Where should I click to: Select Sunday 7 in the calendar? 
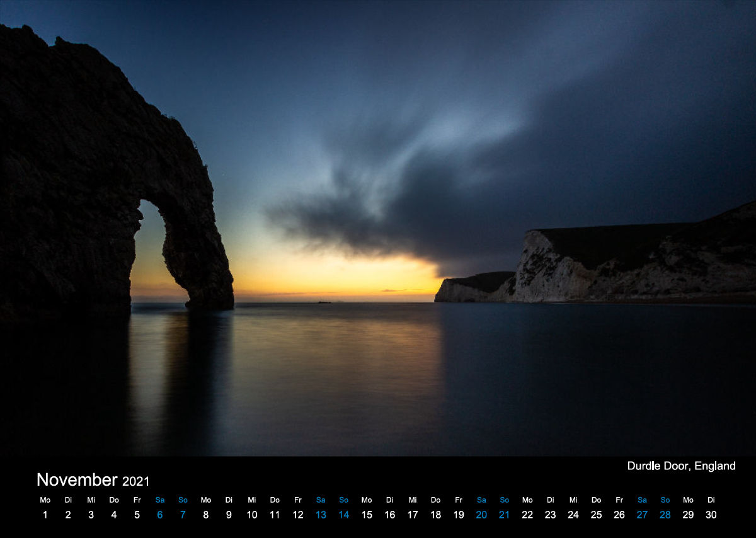(x=183, y=515)
